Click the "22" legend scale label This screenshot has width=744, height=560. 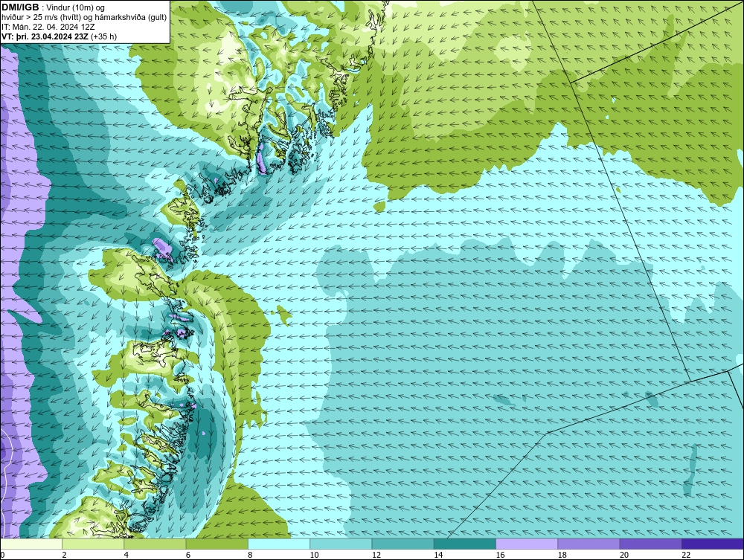pyautogui.click(x=686, y=555)
